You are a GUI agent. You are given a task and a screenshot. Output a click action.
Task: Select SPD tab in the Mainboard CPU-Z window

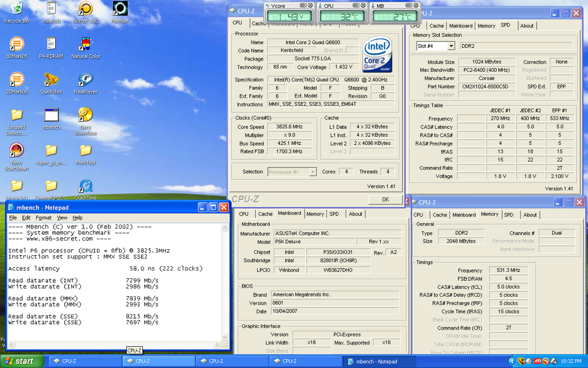click(x=334, y=214)
